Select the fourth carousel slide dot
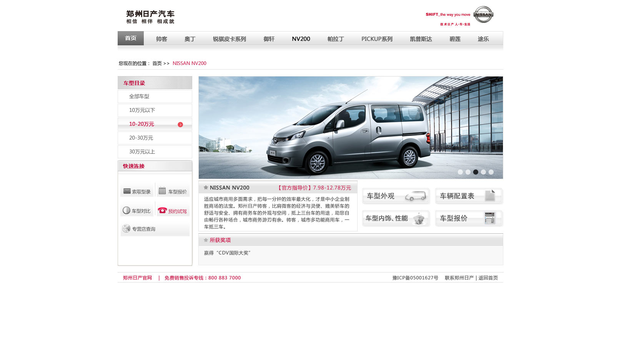The height and width of the screenshot is (364, 624). tap(483, 172)
